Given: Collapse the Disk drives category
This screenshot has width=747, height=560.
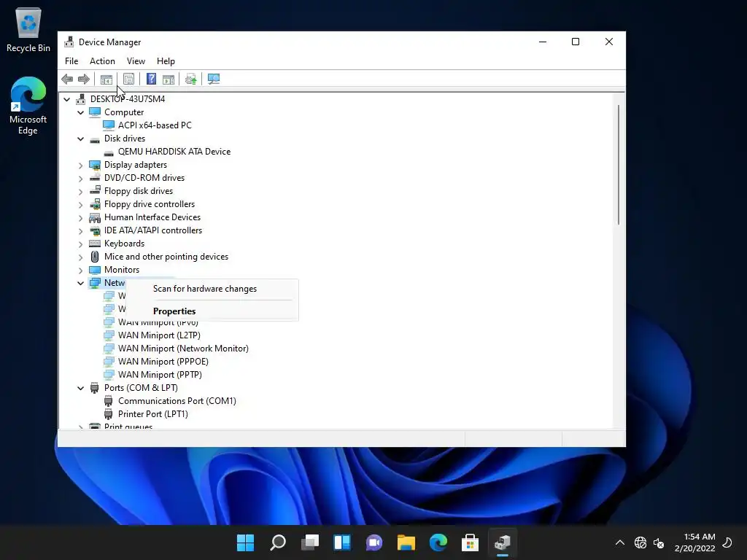Looking at the screenshot, I should coord(80,139).
